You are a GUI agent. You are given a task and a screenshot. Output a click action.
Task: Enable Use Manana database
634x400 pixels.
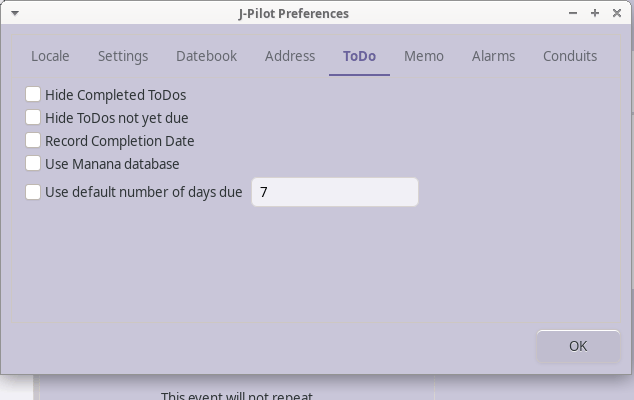pyautogui.click(x=33, y=163)
